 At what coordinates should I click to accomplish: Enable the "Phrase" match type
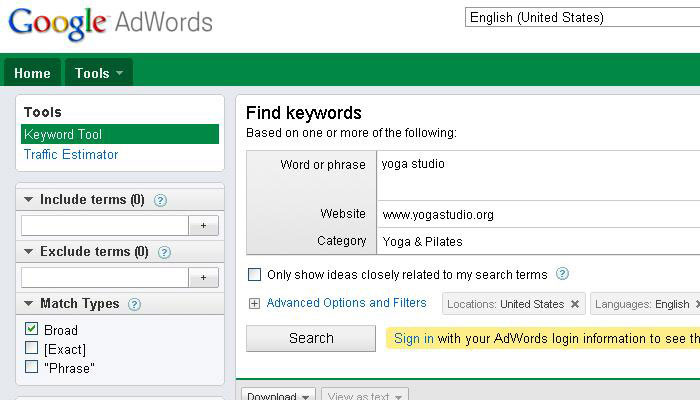32,367
